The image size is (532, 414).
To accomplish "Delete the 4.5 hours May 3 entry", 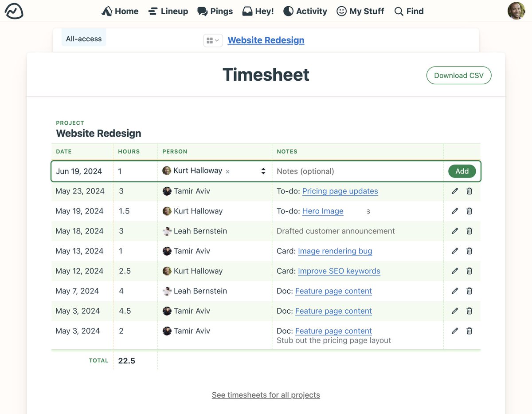I will click(x=469, y=311).
